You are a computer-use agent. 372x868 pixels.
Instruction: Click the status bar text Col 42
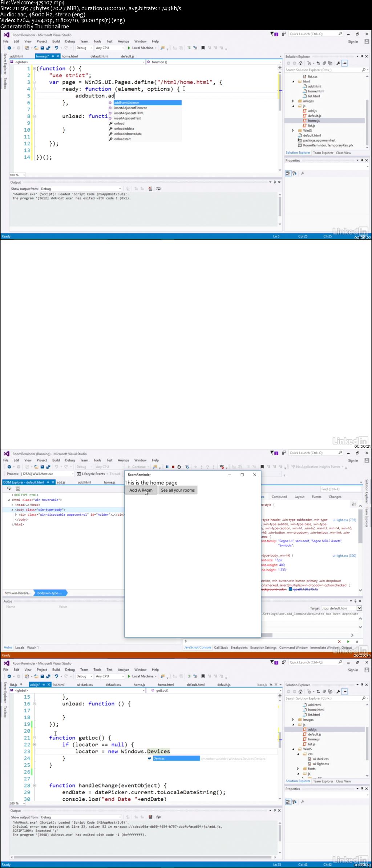coord(303,864)
